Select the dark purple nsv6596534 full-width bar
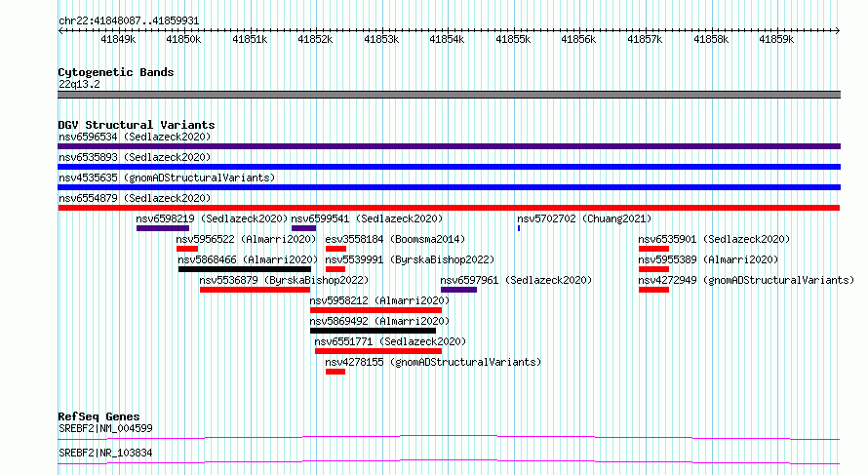Viewport: 868px width, 475px height. coord(449,146)
